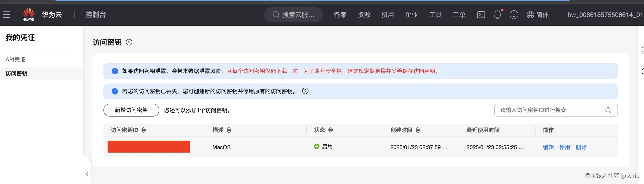The height and width of the screenshot is (184, 644).
Task: Open the 费用 menu item
Action: (387, 14)
